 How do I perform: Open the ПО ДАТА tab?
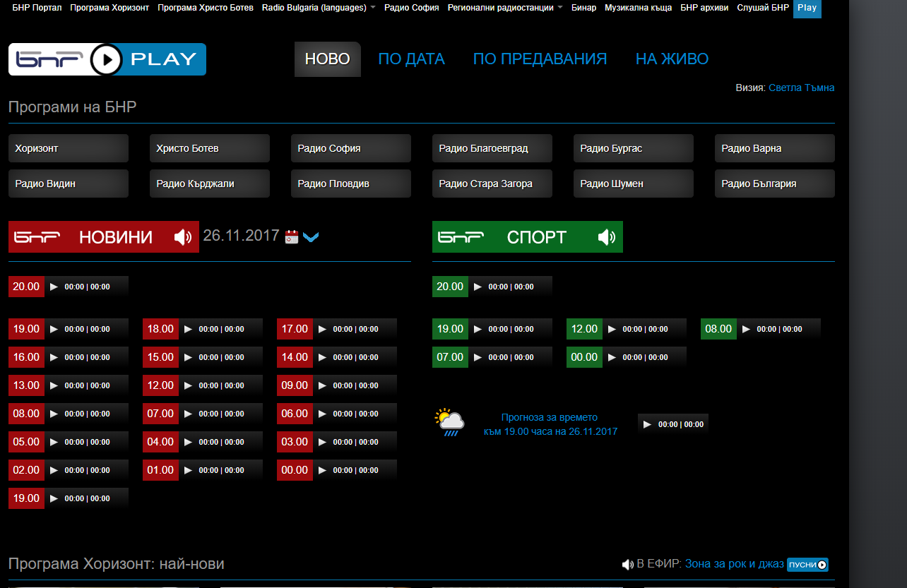pos(412,59)
